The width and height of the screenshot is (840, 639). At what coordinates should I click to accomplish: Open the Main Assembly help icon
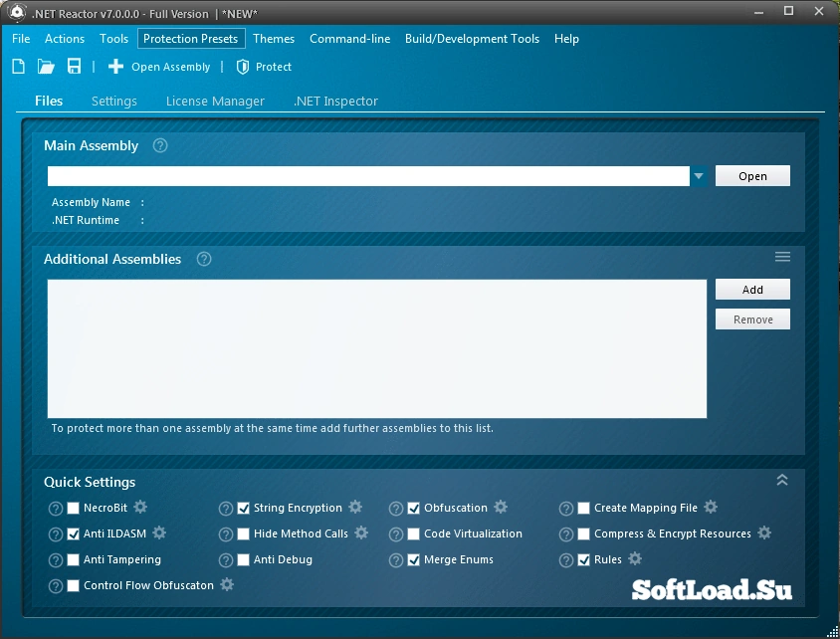point(160,145)
